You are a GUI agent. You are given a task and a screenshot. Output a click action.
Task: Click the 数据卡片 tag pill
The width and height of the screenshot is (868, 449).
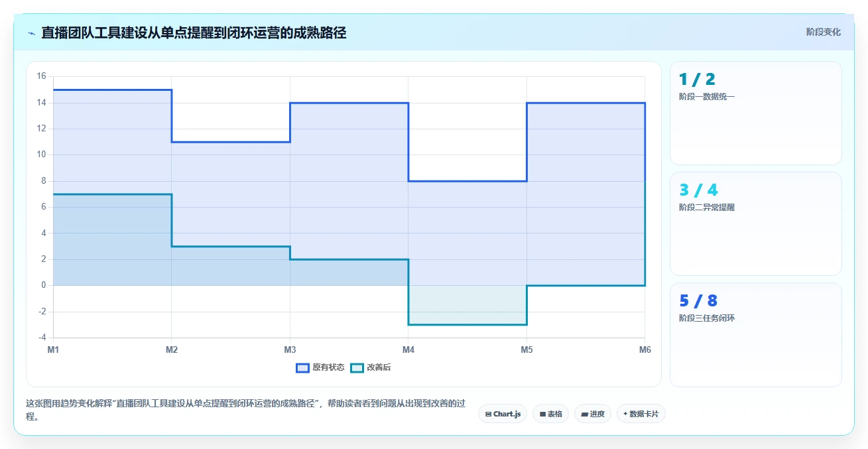point(641,414)
